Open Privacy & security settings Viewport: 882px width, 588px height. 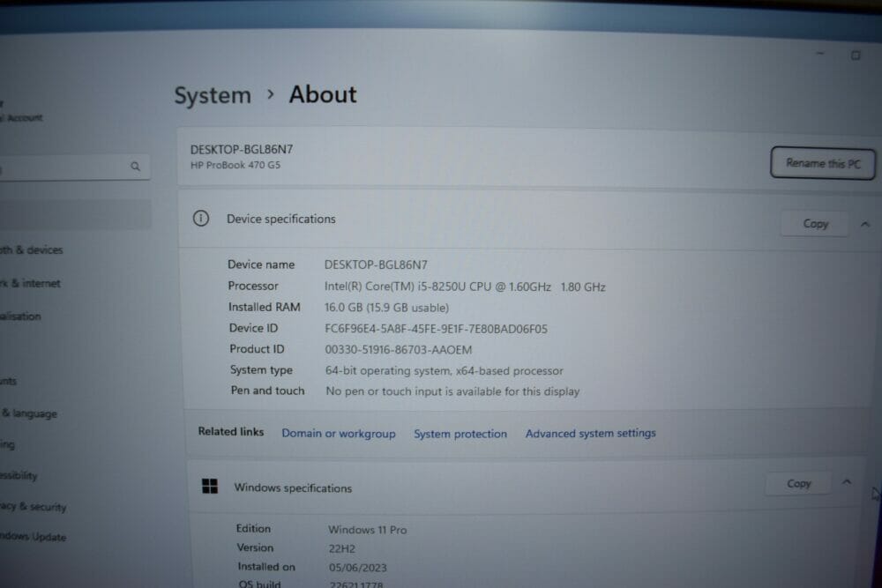33,507
